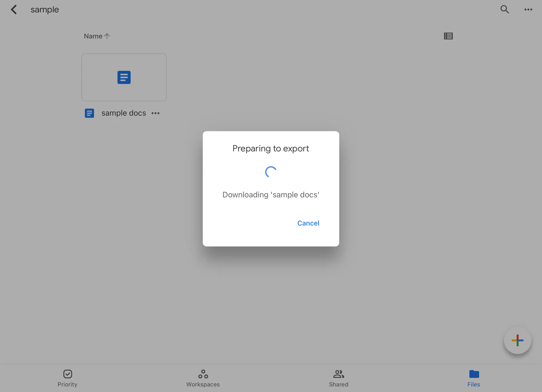Open the Shared tab
Viewport: 542px width, 392px height.
(339, 378)
